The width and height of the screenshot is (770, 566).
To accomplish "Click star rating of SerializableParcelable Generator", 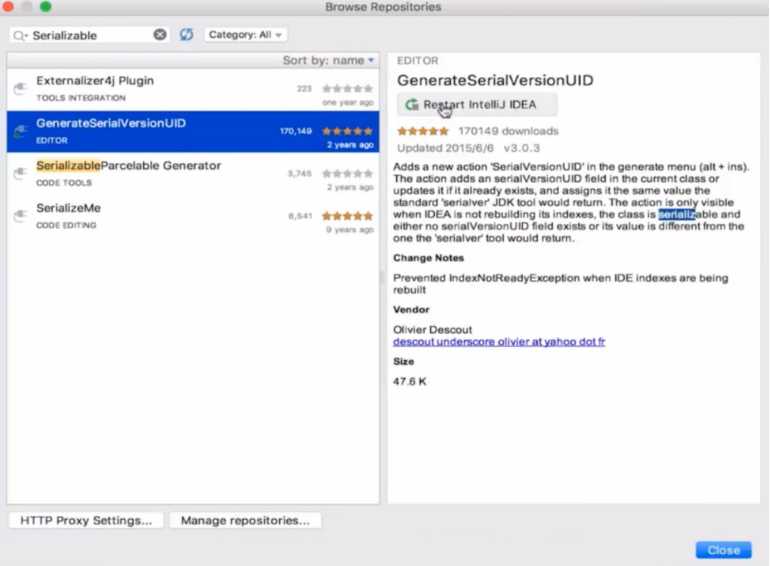I will pos(347,173).
